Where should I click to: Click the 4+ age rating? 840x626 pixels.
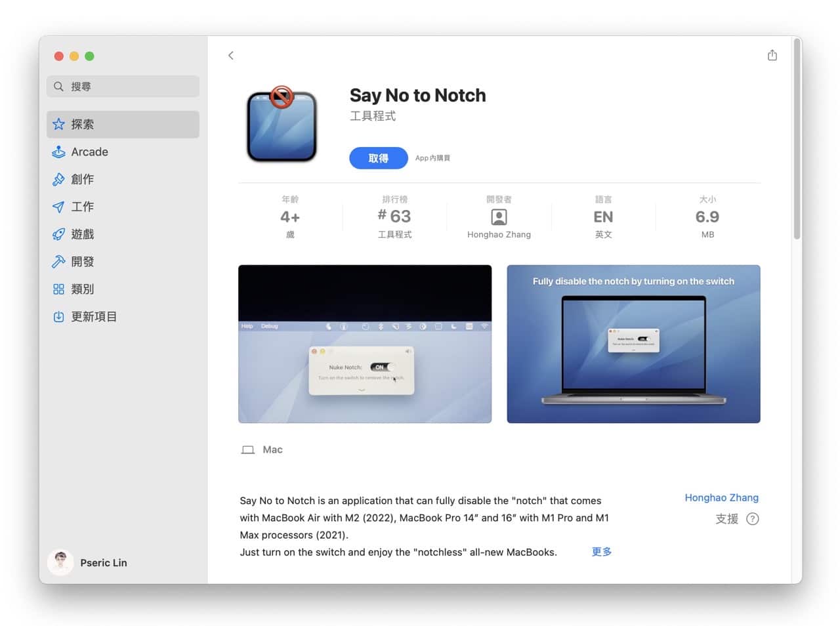290,217
